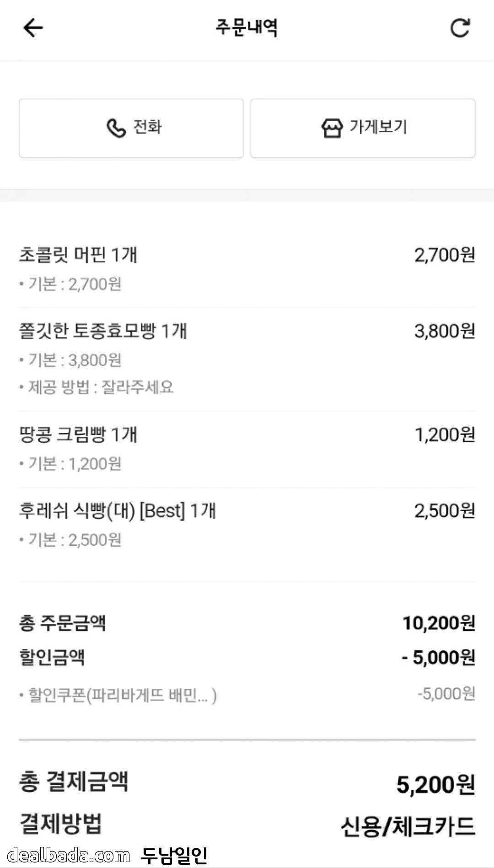
Task: Tap the 땅콩 크림빵 1개 item
Action: (78, 434)
